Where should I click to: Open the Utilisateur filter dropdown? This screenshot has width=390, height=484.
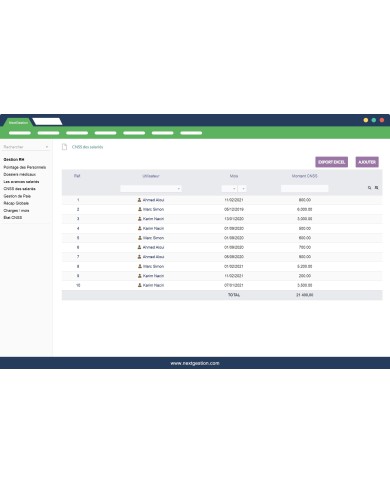click(151, 189)
